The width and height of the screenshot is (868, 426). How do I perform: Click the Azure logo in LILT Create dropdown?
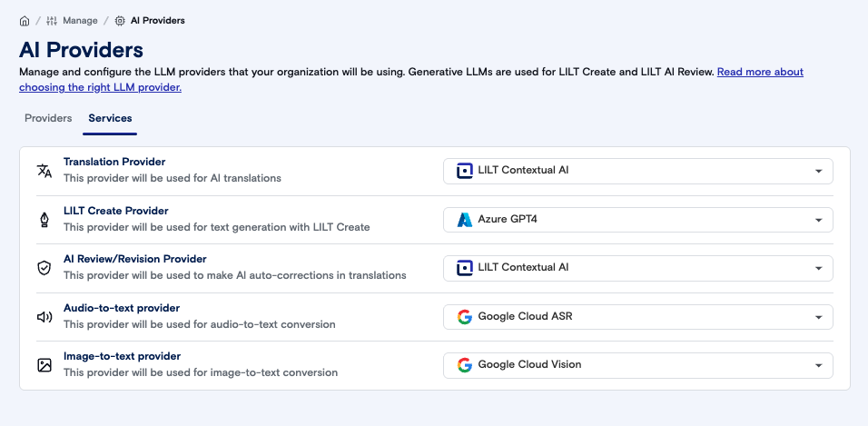pos(465,220)
